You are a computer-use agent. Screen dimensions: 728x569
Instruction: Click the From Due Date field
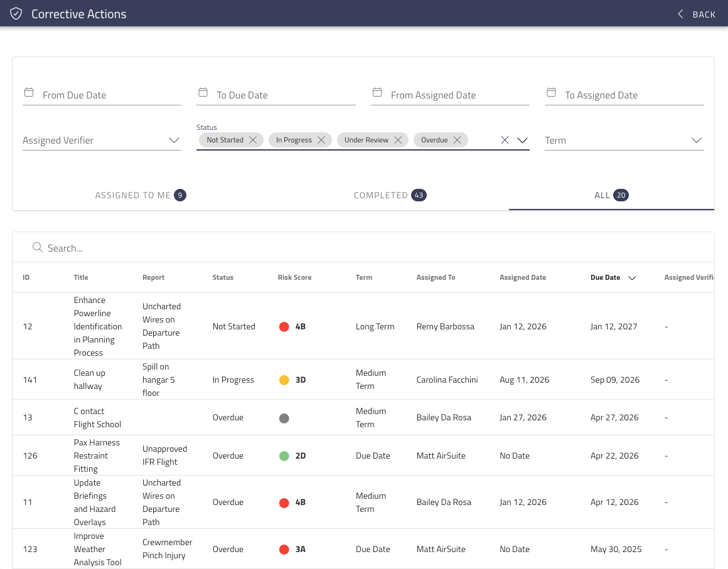coord(102,95)
